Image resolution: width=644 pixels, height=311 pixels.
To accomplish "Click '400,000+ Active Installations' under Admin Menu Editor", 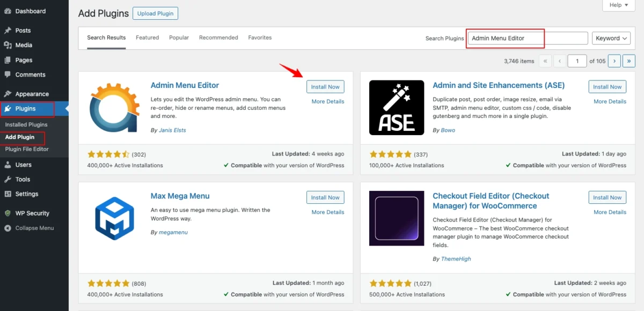I will click(125, 165).
